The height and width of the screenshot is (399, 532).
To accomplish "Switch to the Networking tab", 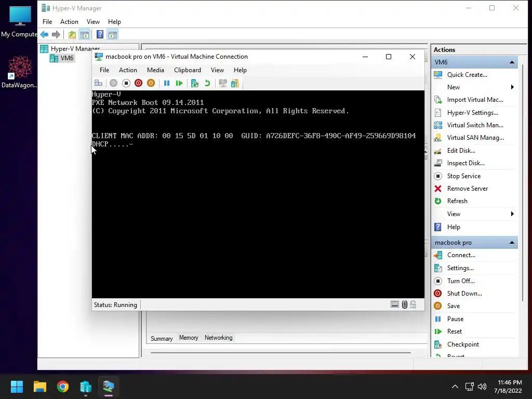I will point(219,338).
